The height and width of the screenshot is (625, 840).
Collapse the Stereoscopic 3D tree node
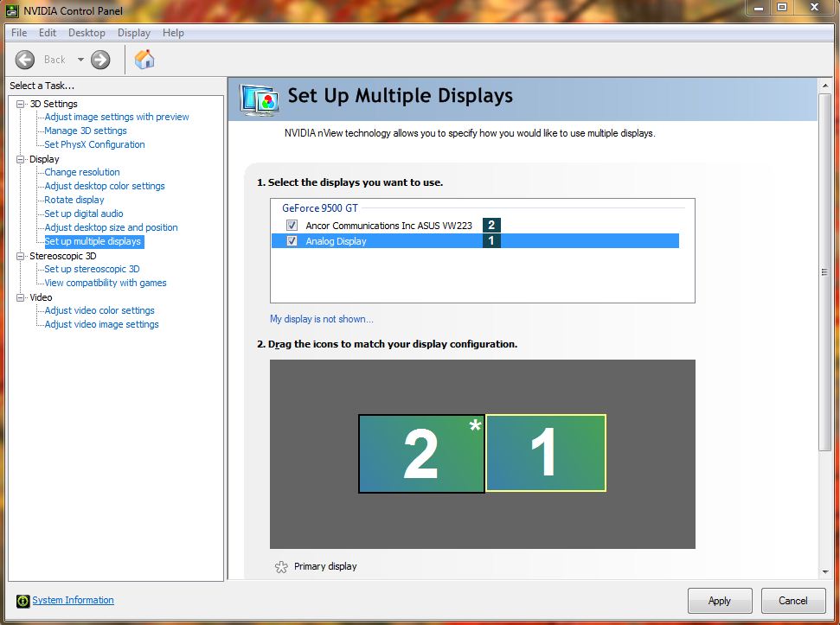coord(21,256)
